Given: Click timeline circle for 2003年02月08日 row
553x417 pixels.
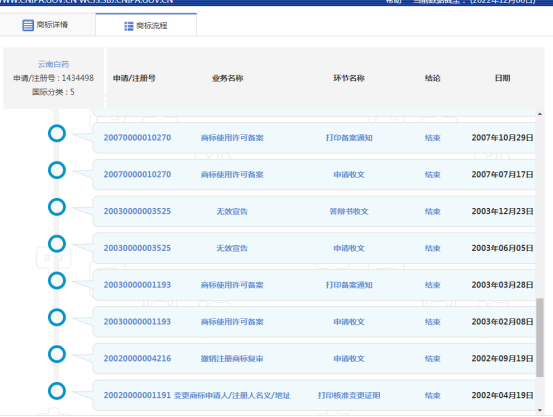Looking at the screenshot, I should coord(57,318).
